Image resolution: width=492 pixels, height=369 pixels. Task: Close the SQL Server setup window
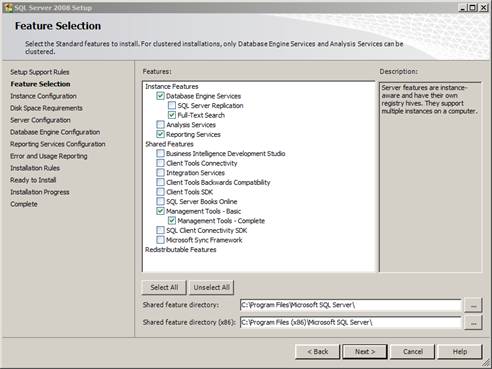[x=483, y=8]
